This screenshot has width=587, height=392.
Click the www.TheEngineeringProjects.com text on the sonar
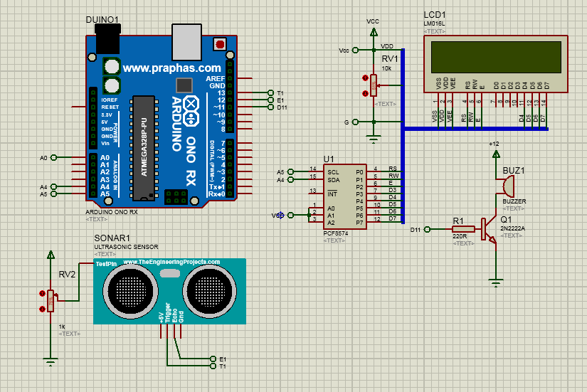[x=171, y=262]
